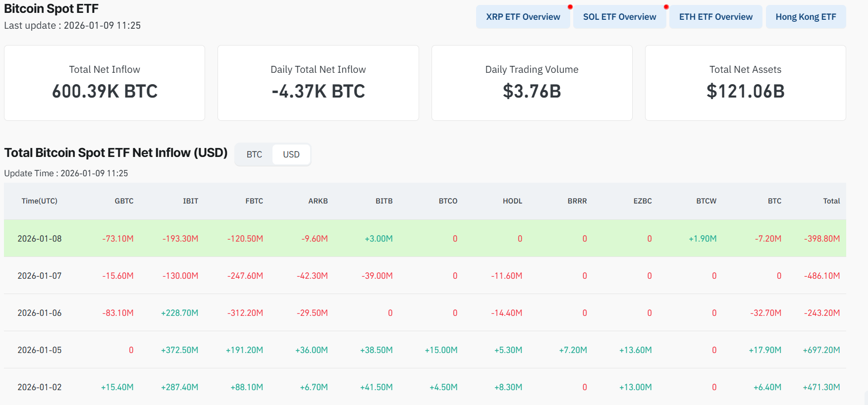Click the Total column header
Image resolution: width=868 pixels, height=405 pixels.
tap(831, 201)
